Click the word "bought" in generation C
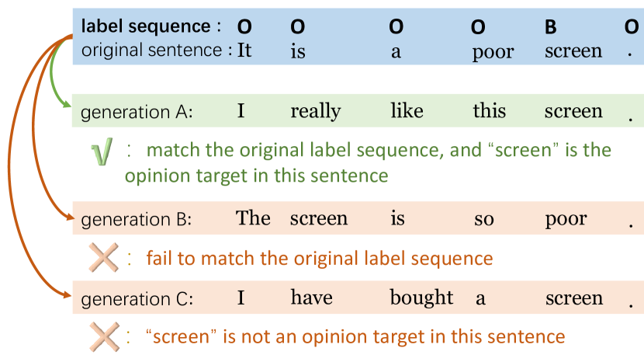 pyautogui.click(x=421, y=298)
